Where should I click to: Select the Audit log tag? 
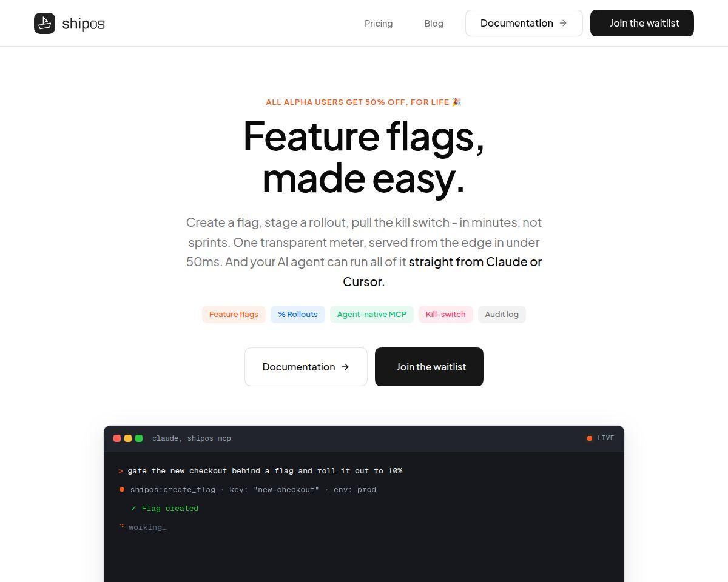pos(502,314)
